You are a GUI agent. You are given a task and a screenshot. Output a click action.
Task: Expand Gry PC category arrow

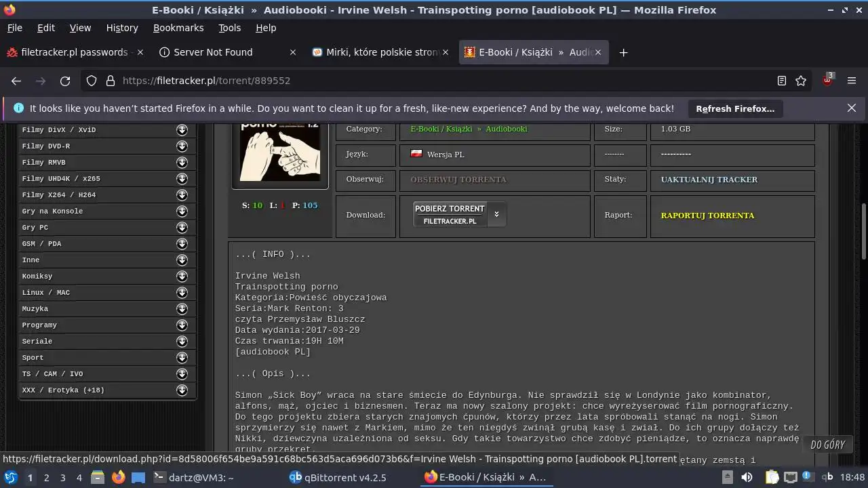(182, 227)
